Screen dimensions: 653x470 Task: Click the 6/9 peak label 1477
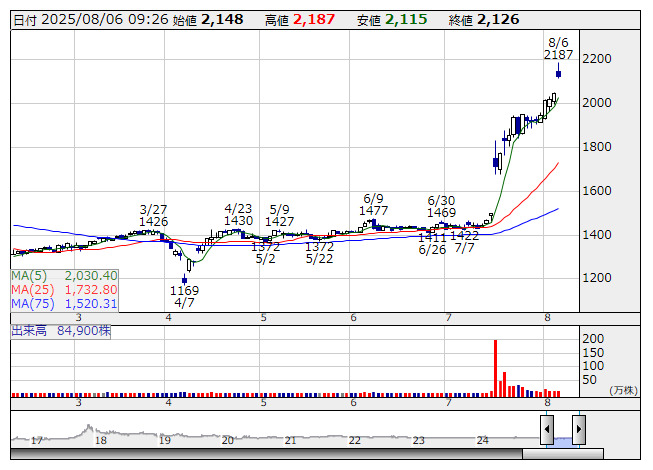tap(374, 211)
